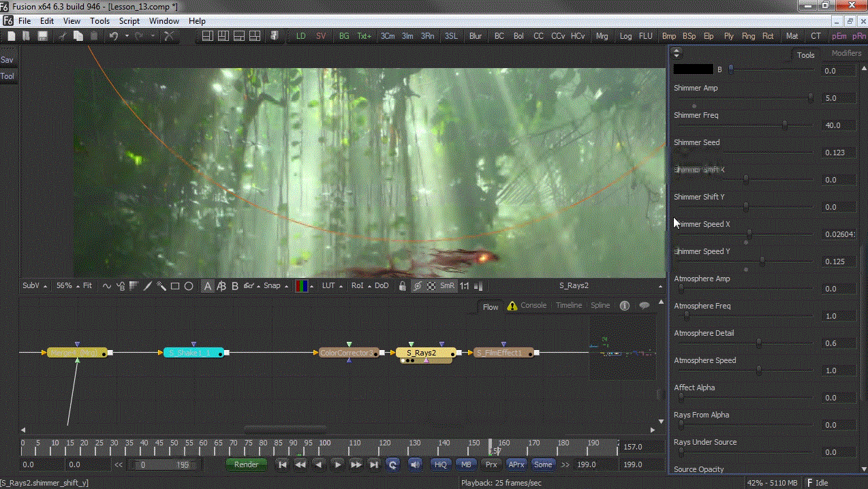Add a Loader tool with the LD button

tap(300, 36)
